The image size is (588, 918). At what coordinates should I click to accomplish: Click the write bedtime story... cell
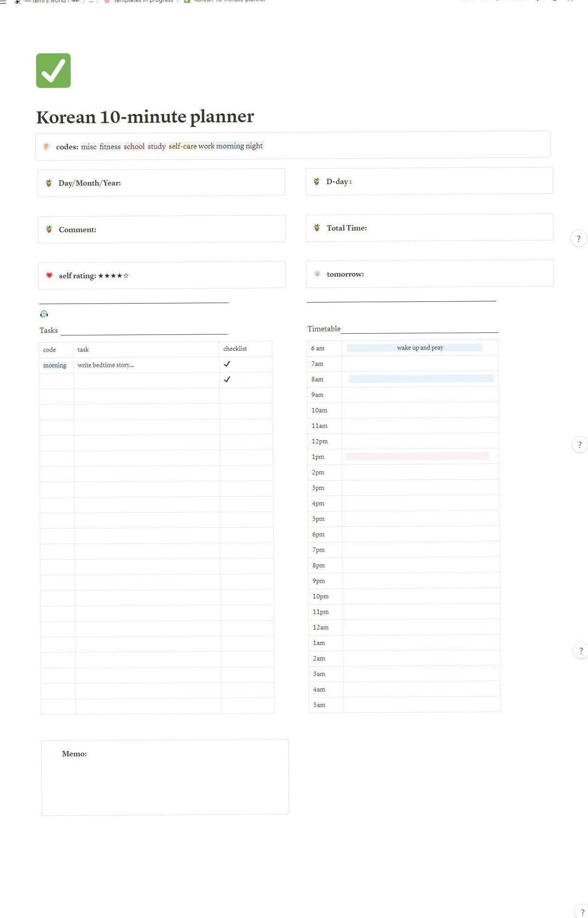pos(147,365)
